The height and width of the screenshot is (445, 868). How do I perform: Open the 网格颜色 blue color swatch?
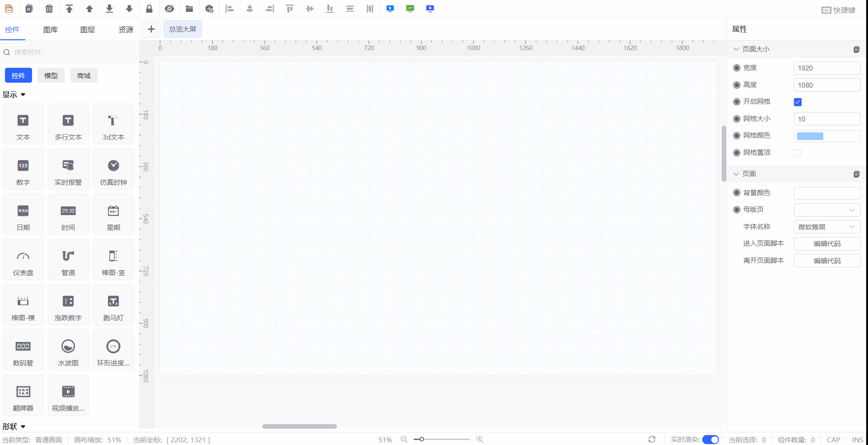click(810, 136)
